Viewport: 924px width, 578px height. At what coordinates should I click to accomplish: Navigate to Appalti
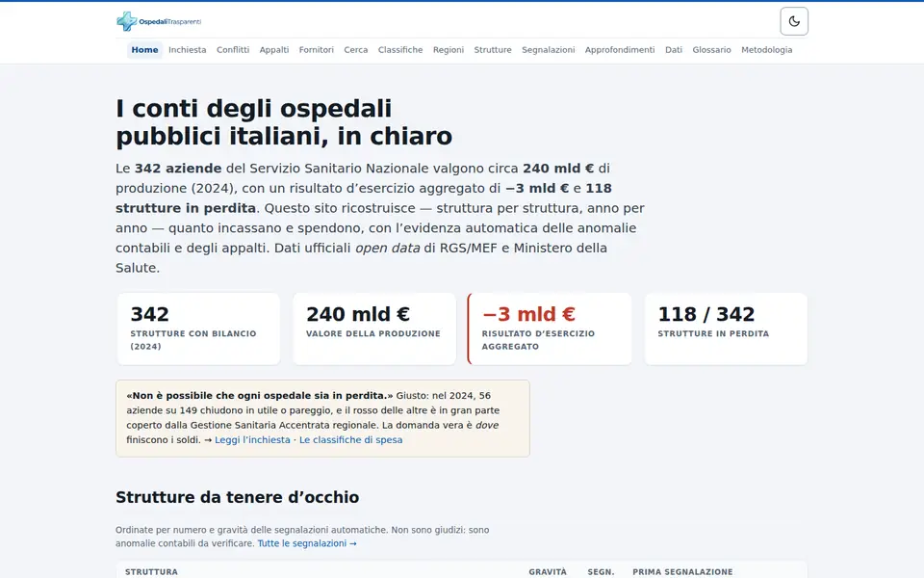point(274,50)
